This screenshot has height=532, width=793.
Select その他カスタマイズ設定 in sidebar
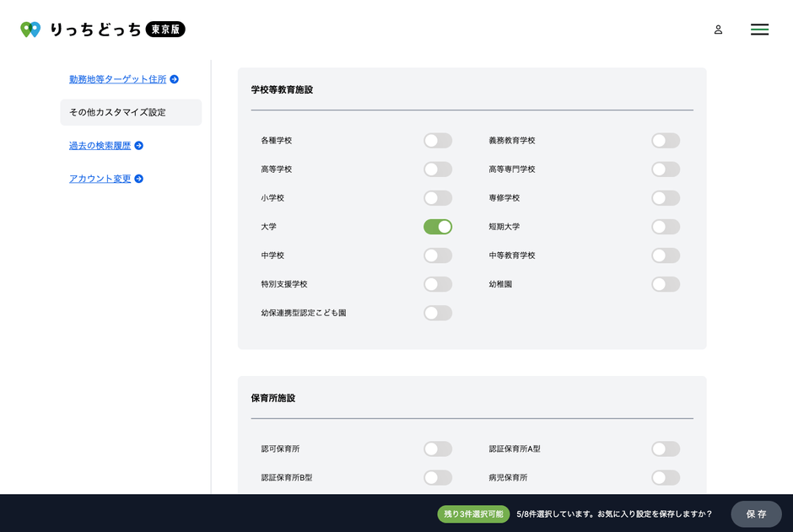pyautogui.click(x=131, y=112)
